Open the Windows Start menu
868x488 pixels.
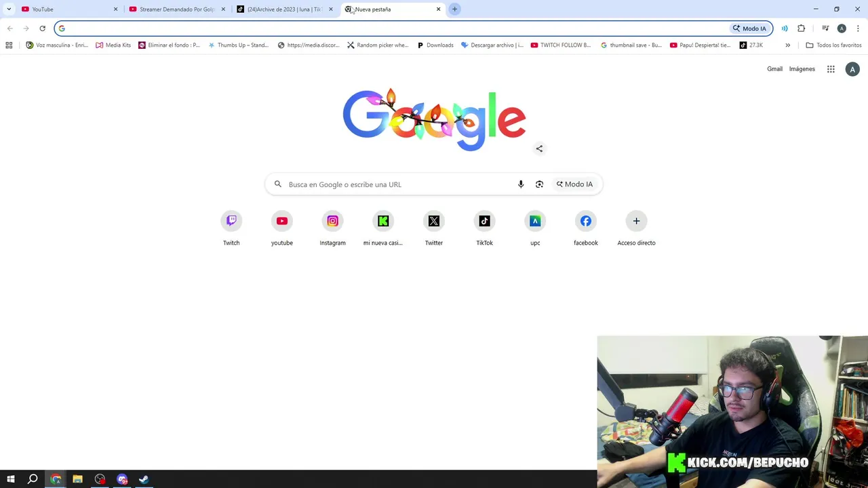(10, 479)
